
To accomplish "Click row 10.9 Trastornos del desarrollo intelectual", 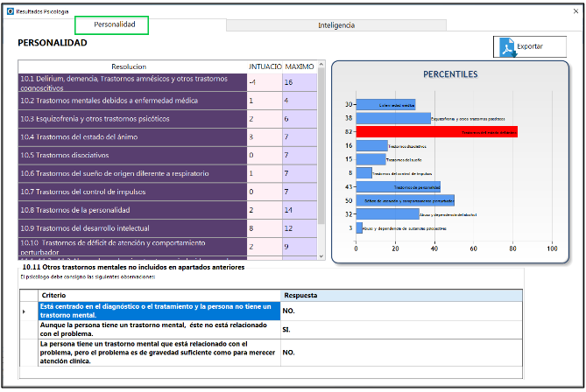I will click(132, 228).
